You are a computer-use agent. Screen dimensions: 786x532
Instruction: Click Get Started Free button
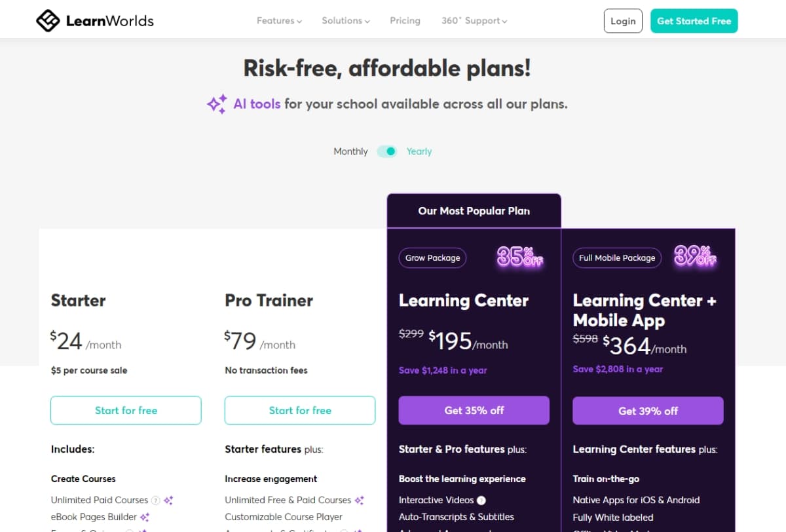tap(694, 21)
